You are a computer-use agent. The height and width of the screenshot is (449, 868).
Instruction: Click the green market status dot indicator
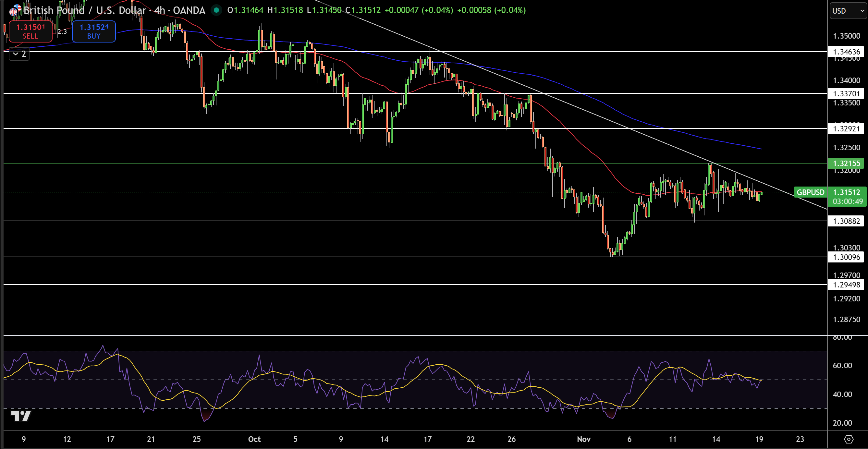pos(217,10)
